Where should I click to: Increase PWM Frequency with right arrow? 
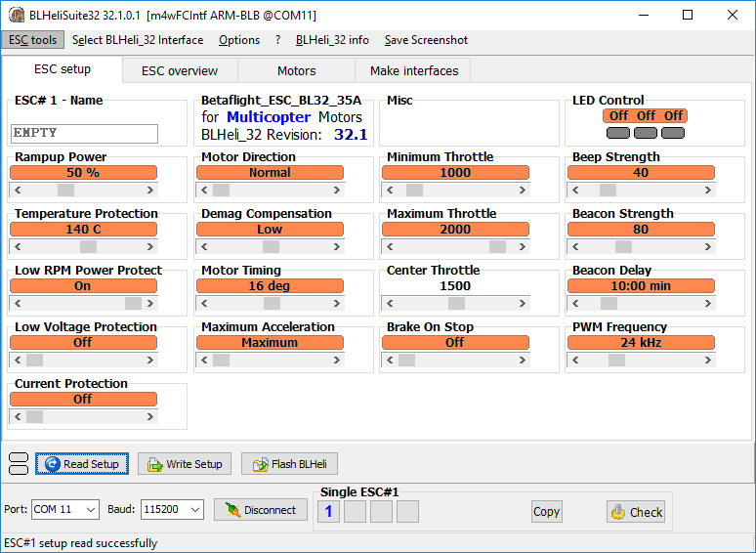[708, 361]
